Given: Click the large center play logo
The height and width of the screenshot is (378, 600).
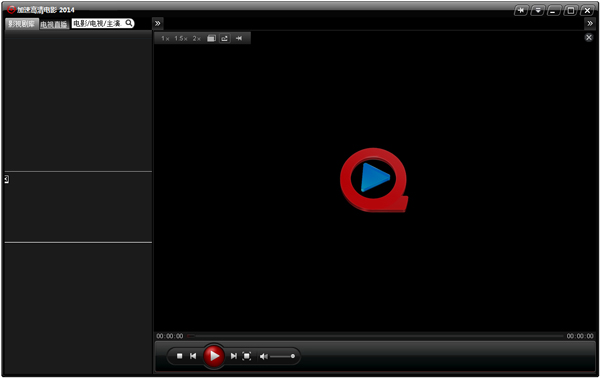Looking at the screenshot, I should pos(374,180).
